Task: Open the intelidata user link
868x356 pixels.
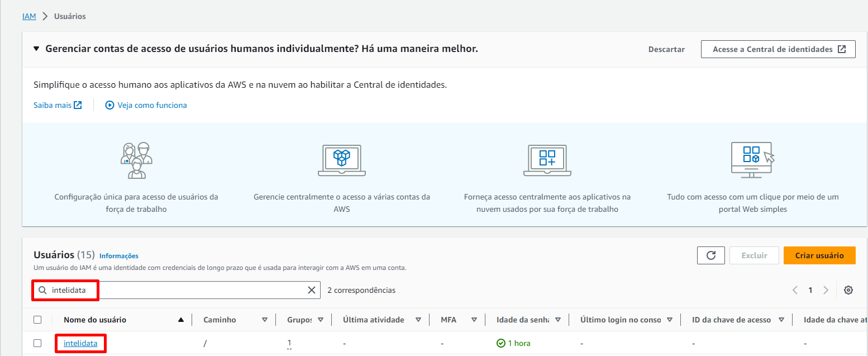Action: pyautogui.click(x=80, y=343)
